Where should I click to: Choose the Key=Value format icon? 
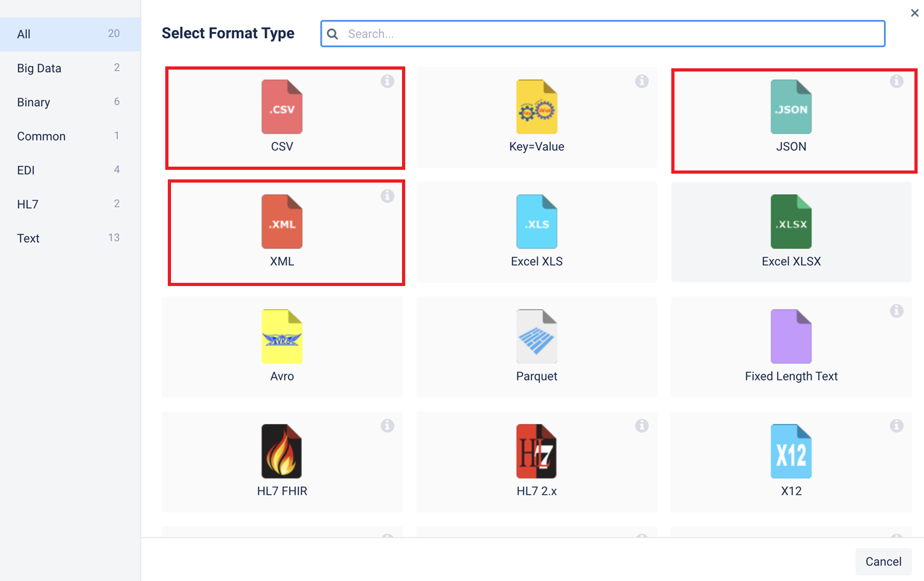pyautogui.click(x=537, y=107)
